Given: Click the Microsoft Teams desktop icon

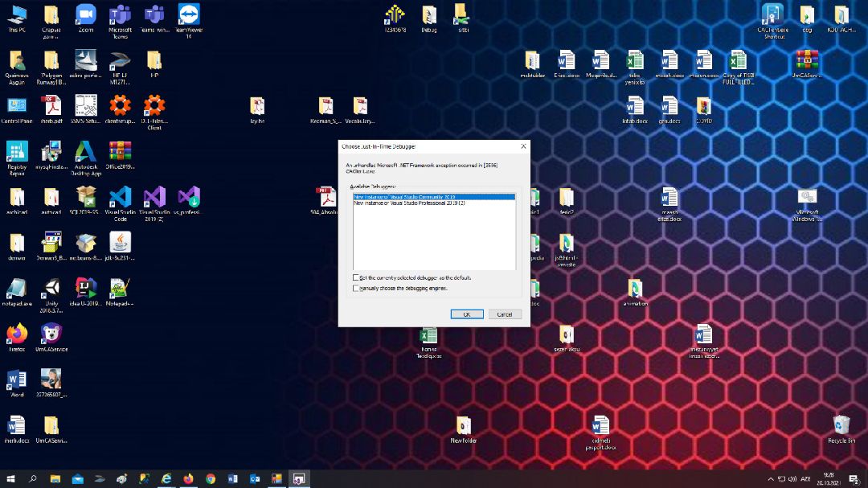Looking at the screenshot, I should tap(120, 15).
